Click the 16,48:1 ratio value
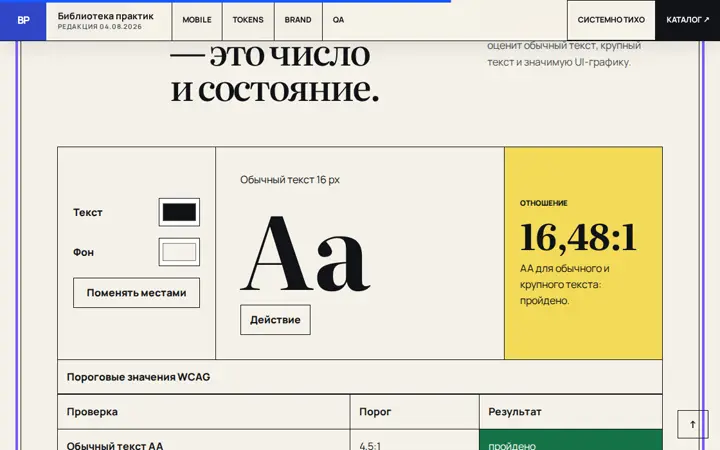Screen dimensions: 720x450 pyautogui.click(x=579, y=238)
